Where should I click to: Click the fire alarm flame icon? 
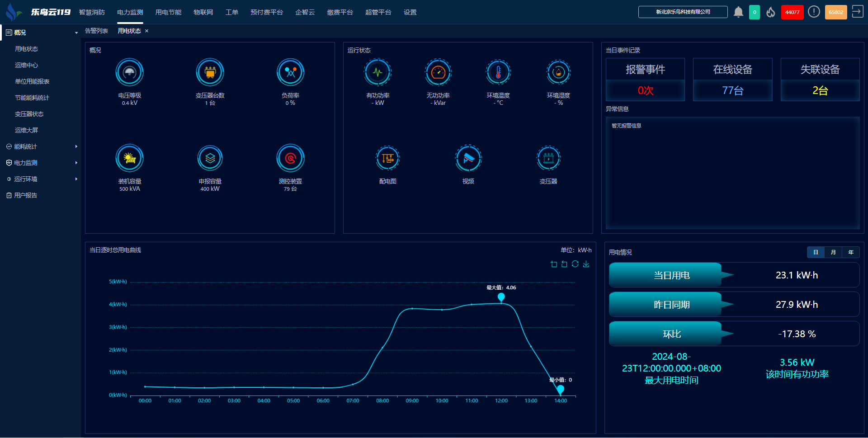771,12
